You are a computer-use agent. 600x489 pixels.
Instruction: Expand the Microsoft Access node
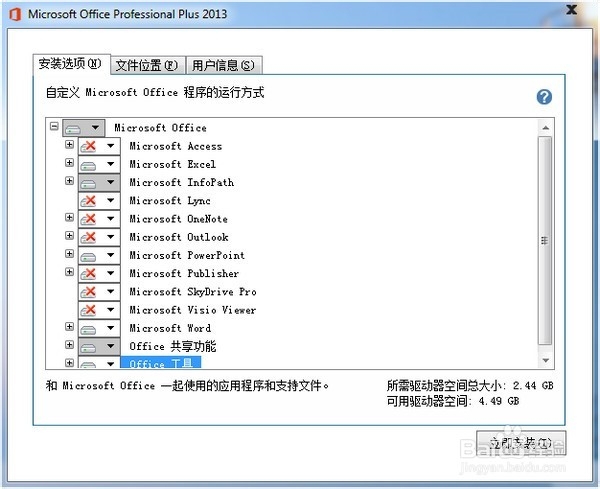tap(69, 144)
